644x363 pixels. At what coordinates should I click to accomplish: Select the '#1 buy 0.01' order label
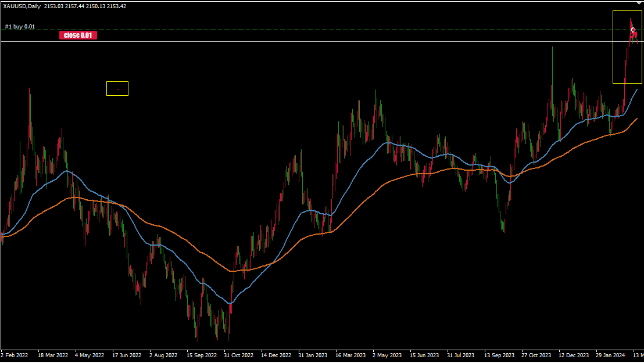tap(20, 27)
